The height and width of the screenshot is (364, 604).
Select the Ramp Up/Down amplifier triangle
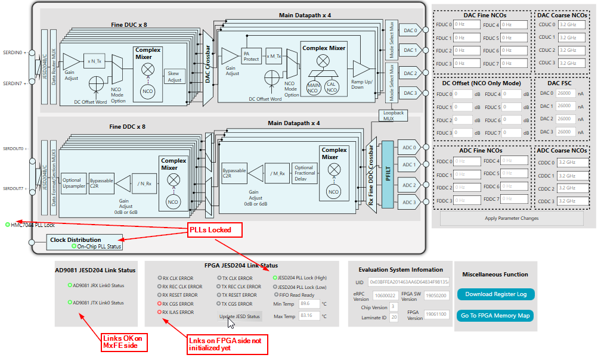361,69
